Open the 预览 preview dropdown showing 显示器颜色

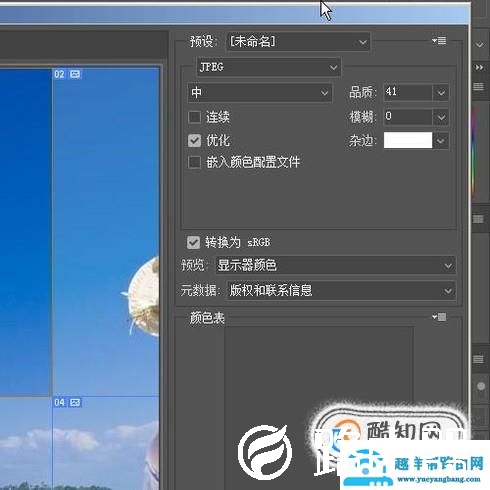(x=335, y=265)
